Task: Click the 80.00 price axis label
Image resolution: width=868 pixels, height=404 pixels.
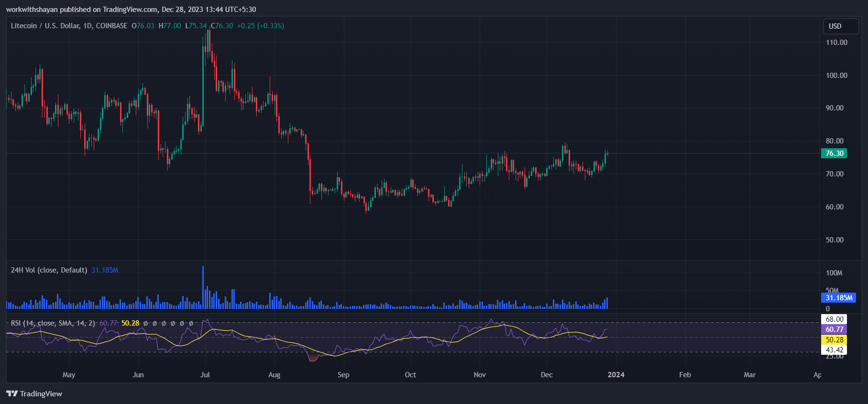Action: click(x=835, y=141)
